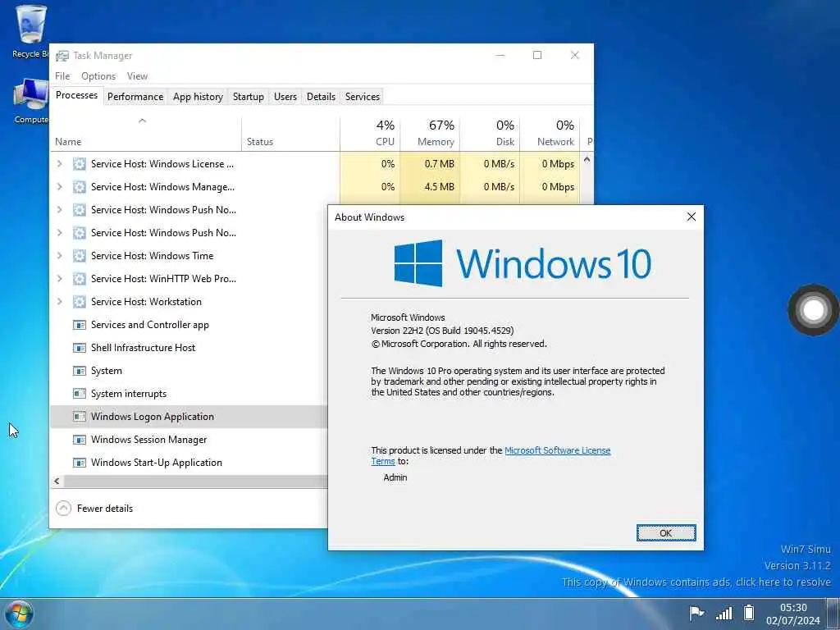Image resolution: width=840 pixels, height=630 pixels.
Task: Click the vertical scrollbar up arrow in process list
Action: click(587, 160)
